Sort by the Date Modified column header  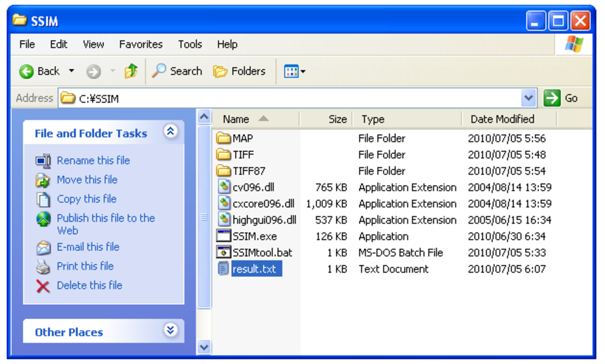(502, 119)
